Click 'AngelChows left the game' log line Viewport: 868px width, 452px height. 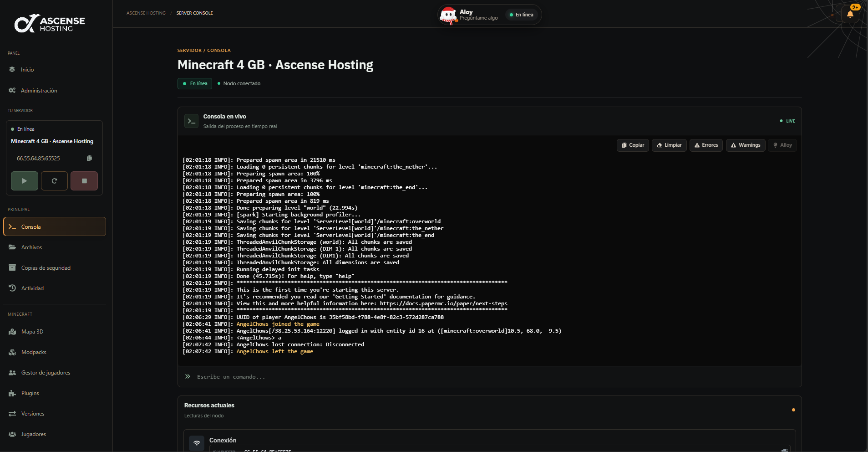[274, 351]
